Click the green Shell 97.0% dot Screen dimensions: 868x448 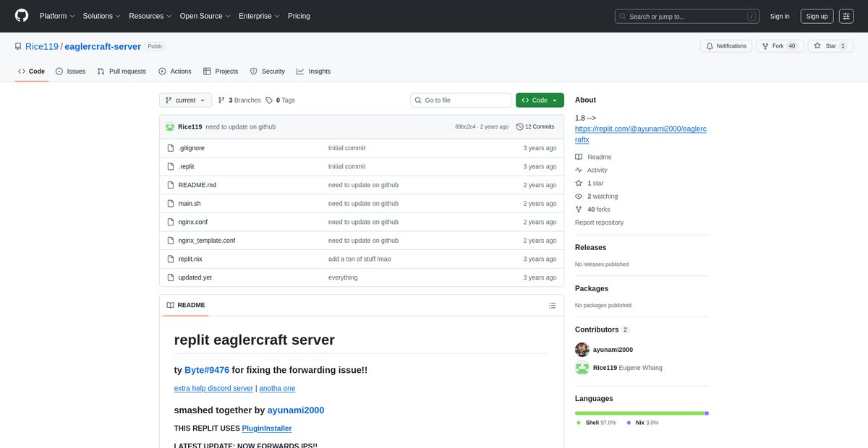pos(579,423)
